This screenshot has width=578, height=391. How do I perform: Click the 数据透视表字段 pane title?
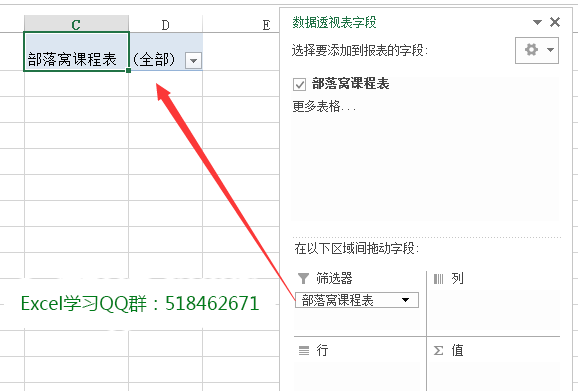(334, 22)
